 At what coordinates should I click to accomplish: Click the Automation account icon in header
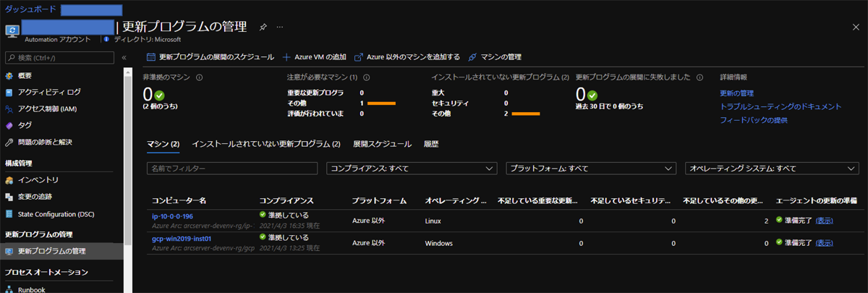12,30
